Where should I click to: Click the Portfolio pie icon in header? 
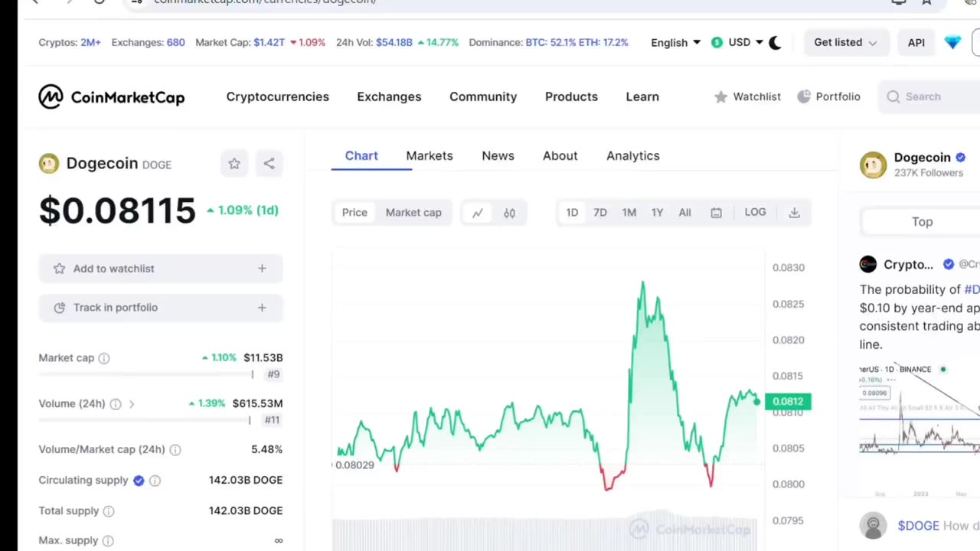coord(803,97)
